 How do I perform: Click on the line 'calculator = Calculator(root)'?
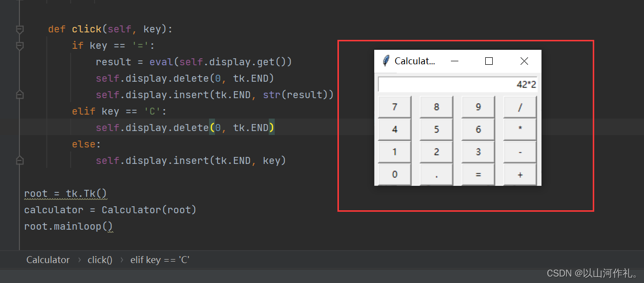pyautogui.click(x=110, y=210)
